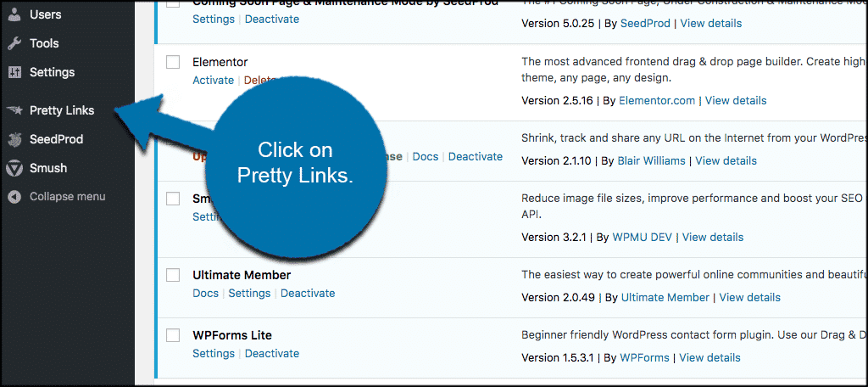Open the WPForms Lite Settings link
Viewport: 868px width, 387px height.
[214, 353]
